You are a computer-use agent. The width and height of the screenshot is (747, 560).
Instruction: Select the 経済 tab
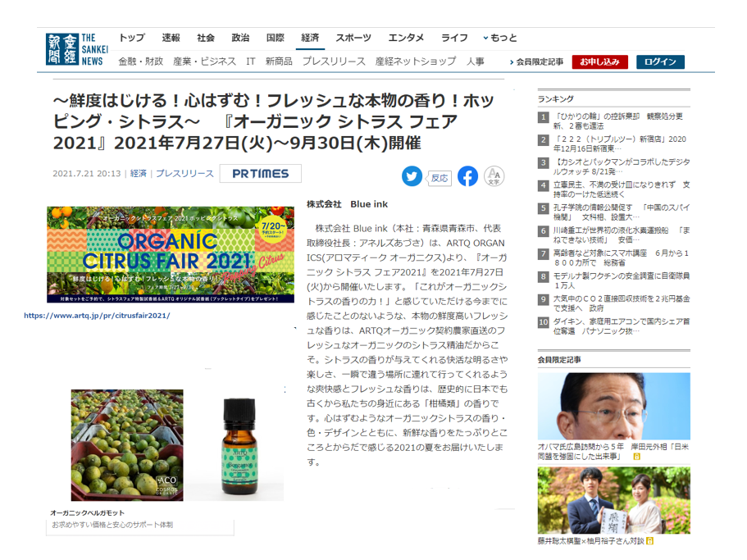pyautogui.click(x=310, y=38)
